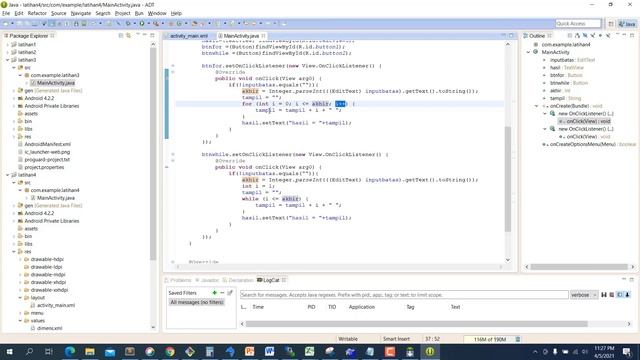Screen dimensions: 640x360
Task: Click the editor vertical scrollbar
Action: [x=508, y=179]
